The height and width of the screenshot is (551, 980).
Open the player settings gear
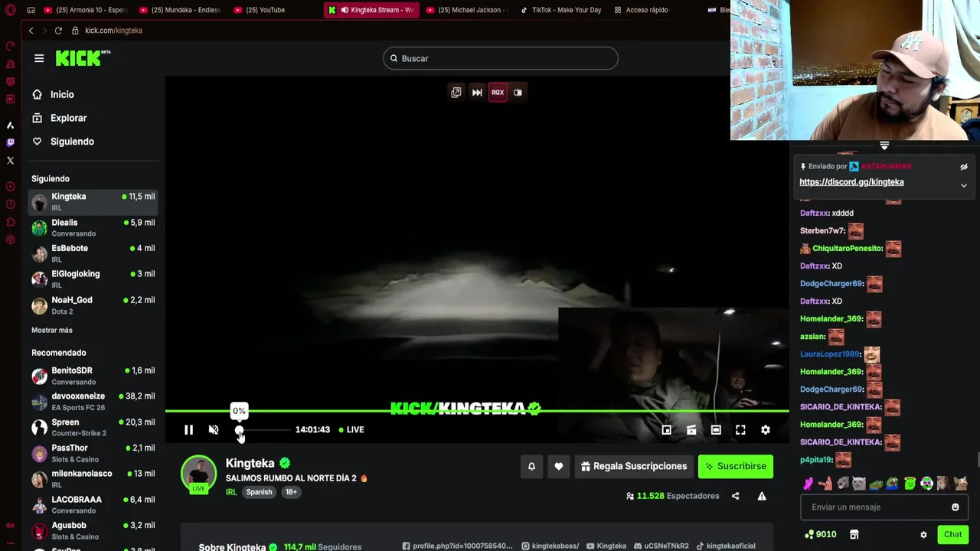766,430
